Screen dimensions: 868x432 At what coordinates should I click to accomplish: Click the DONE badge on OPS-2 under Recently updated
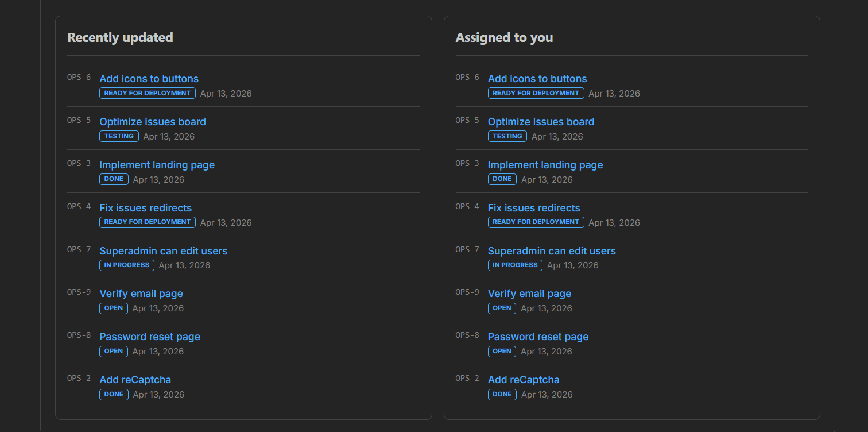click(113, 395)
